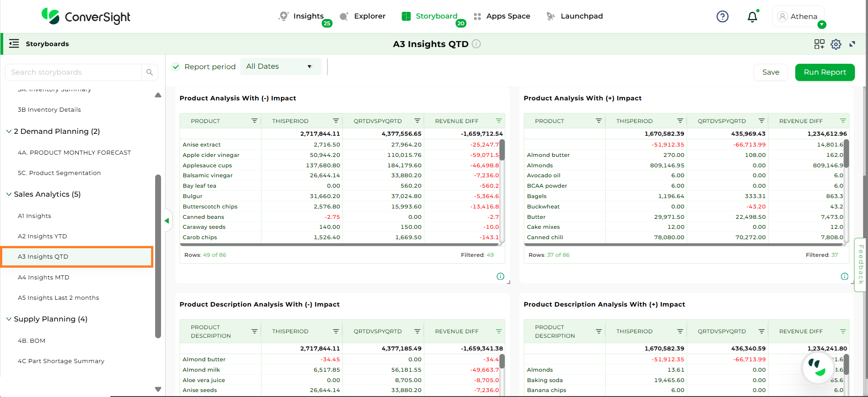This screenshot has width=868, height=397.
Task: Open the Athena user profile dropdown
Action: 798,17
